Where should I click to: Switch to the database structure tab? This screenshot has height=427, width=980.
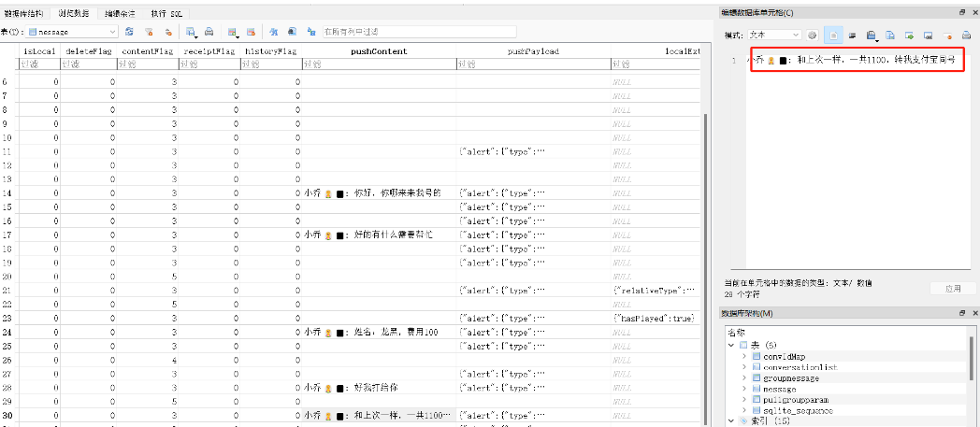(25, 13)
